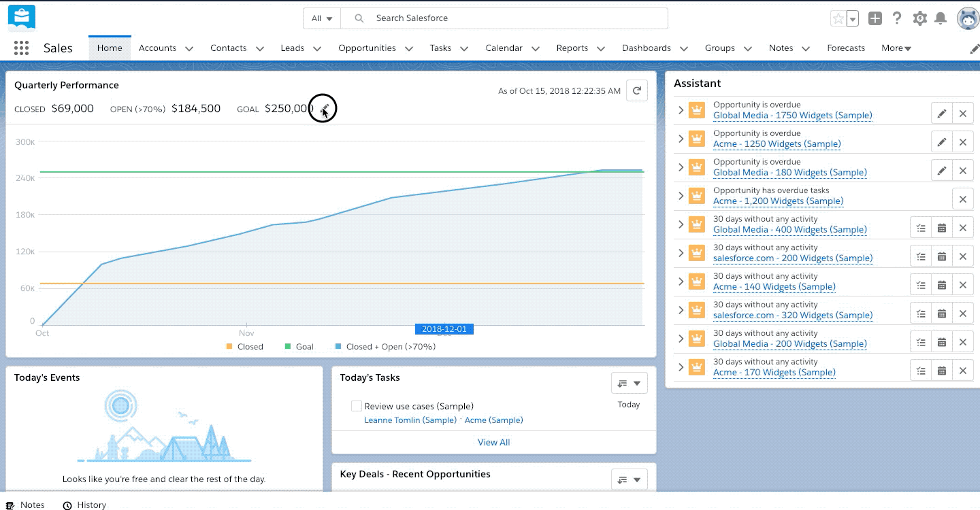The width and height of the screenshot is (980, 510).
Task: Open View All tasks link
Action: (494, 442)
